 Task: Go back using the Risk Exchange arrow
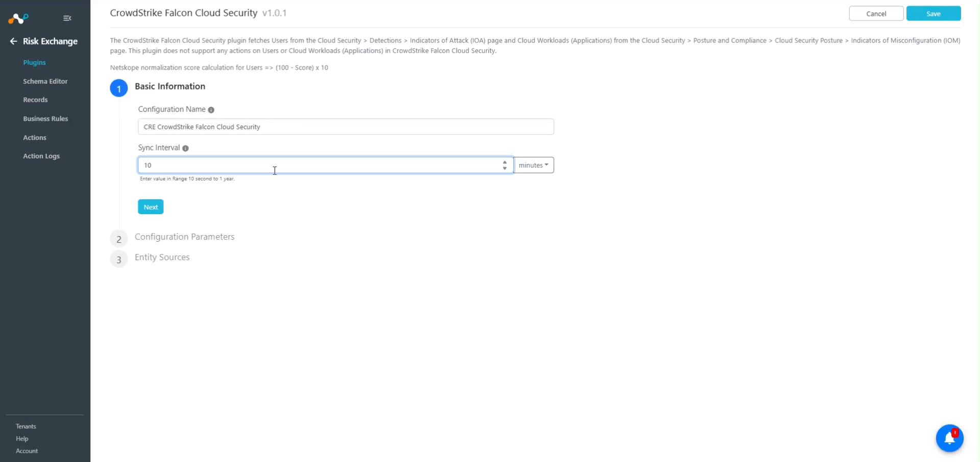click(x=13, y=41)
